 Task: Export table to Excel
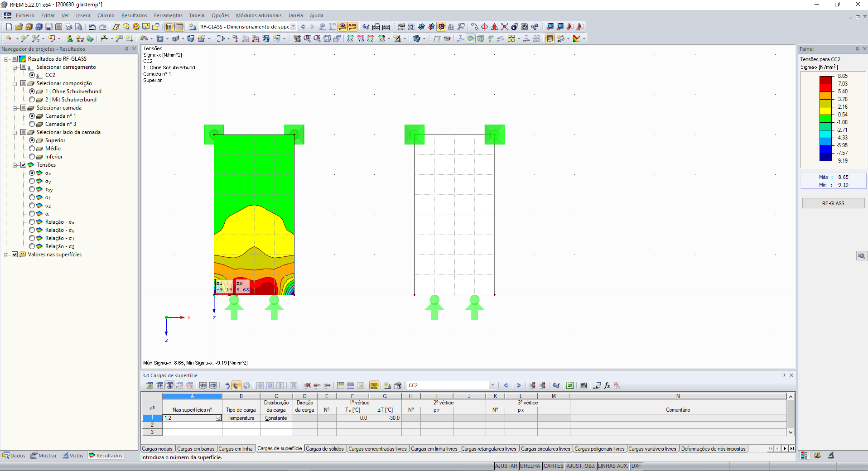(x=570, y=385)
